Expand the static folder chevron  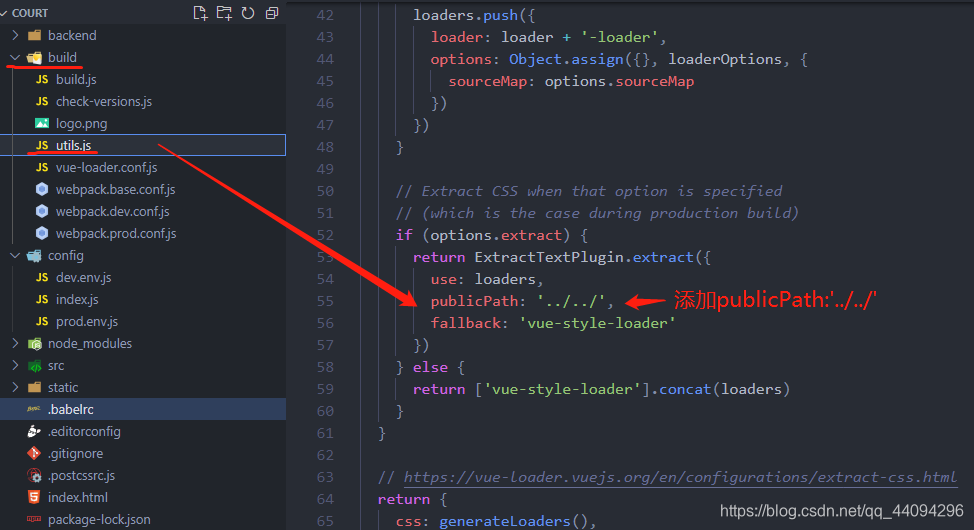pos(16,387)
